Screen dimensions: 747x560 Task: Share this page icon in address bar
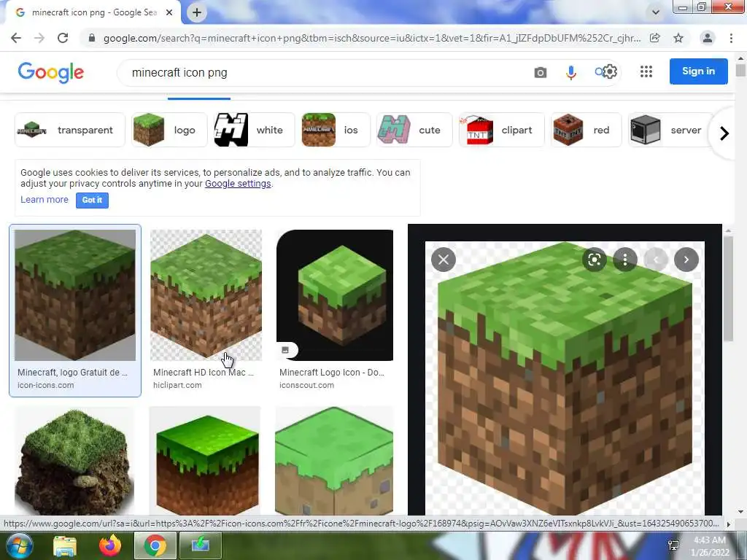pyautogui.click(x=655, y=38)
